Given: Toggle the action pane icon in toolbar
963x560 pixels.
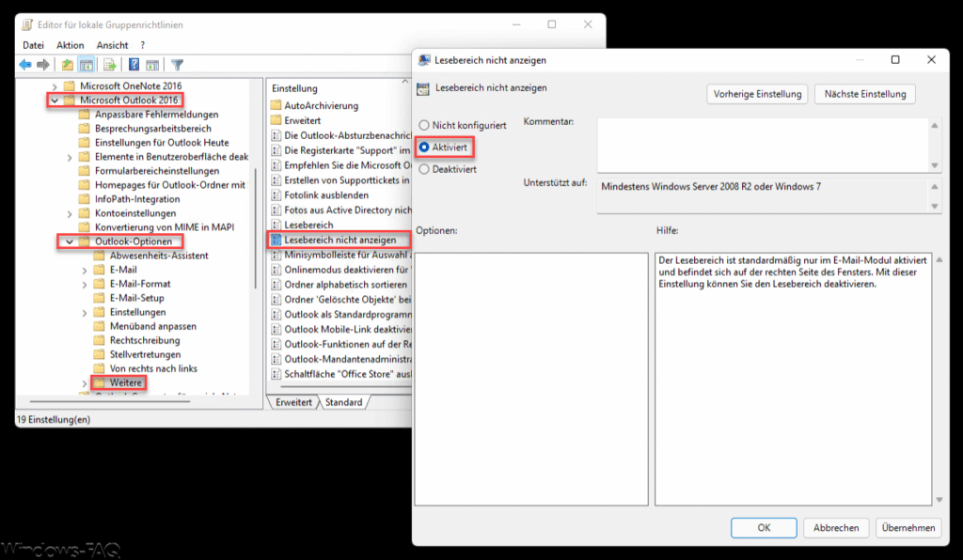Looking at the screenshot, I should (152, 65).
